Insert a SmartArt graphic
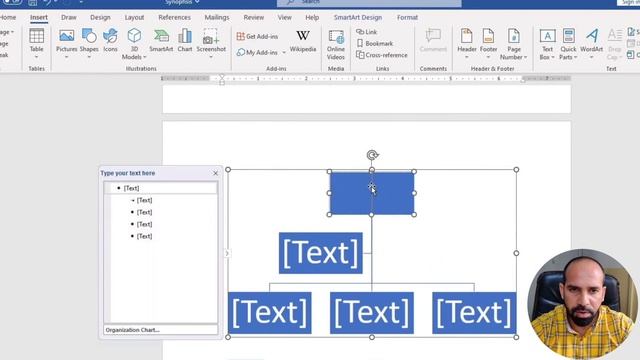The height and width of the screenshot is (360, 640). (x=161, y=40)
